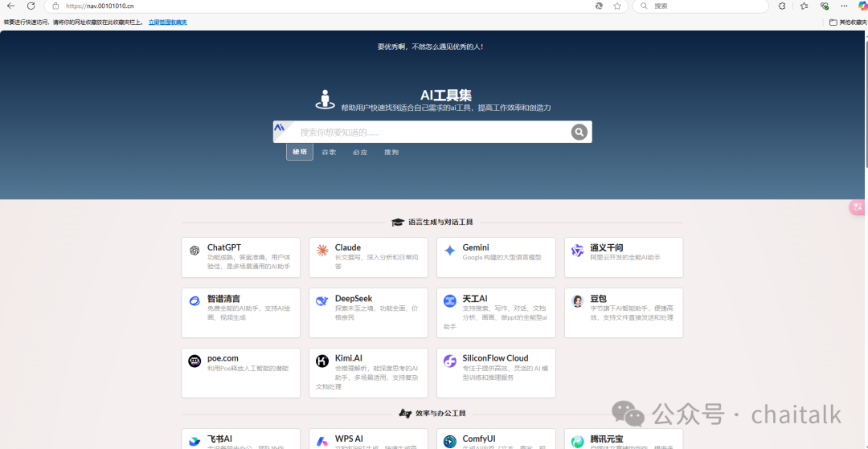This screenshot has height=449, width=868.
Task: Open the 天工AI card title
Action: tap(475, 298)
